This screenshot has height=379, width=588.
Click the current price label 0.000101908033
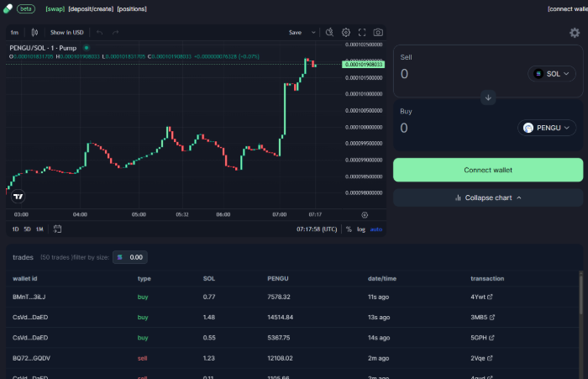pos(364,65)
